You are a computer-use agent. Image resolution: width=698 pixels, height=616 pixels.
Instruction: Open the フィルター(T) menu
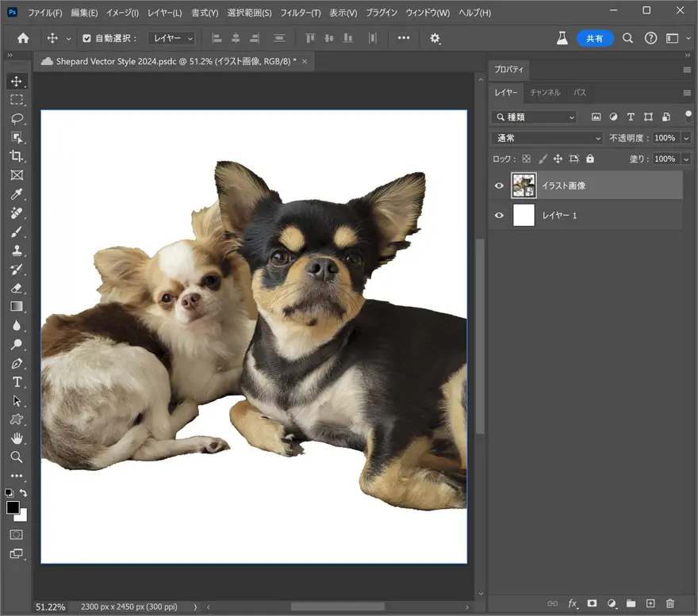click(x=300, y=13)
